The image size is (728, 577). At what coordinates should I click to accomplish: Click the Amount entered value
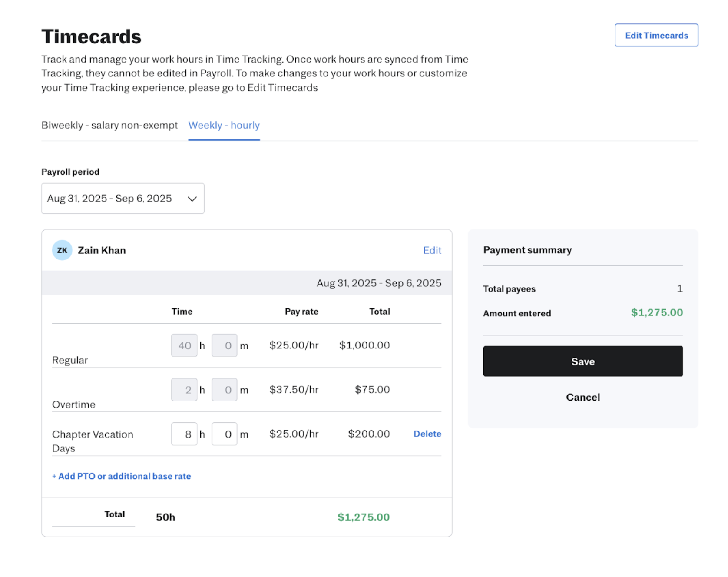[x=656, y=313]
